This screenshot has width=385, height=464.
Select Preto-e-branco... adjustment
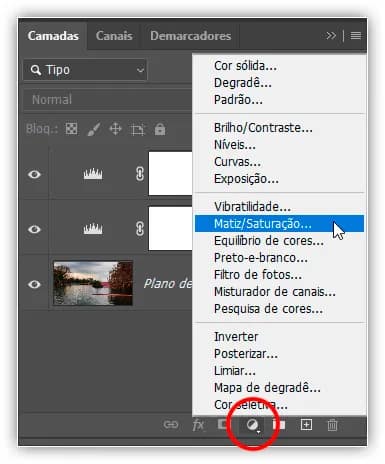279,258
